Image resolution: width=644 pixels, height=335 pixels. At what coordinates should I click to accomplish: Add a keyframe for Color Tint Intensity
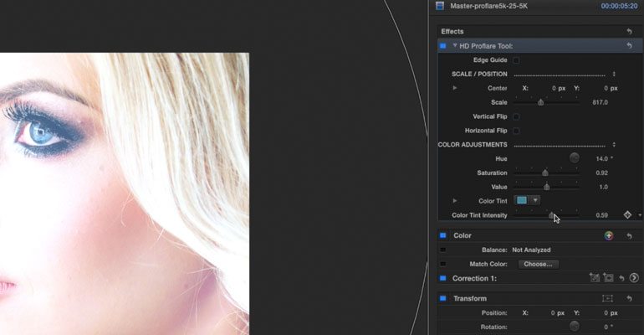pyautogui.click(x=627, y=214)
